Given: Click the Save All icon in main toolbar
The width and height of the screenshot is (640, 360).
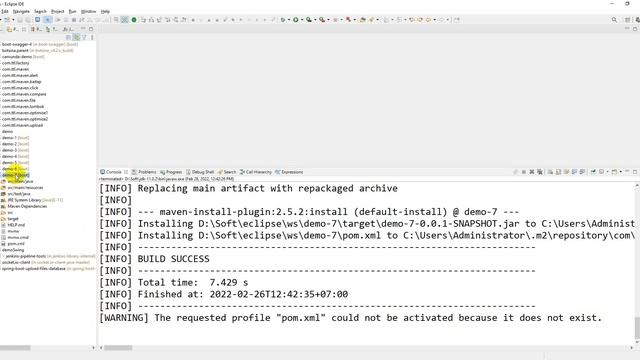Looking at the screenshot, I should tap(28, 20).
